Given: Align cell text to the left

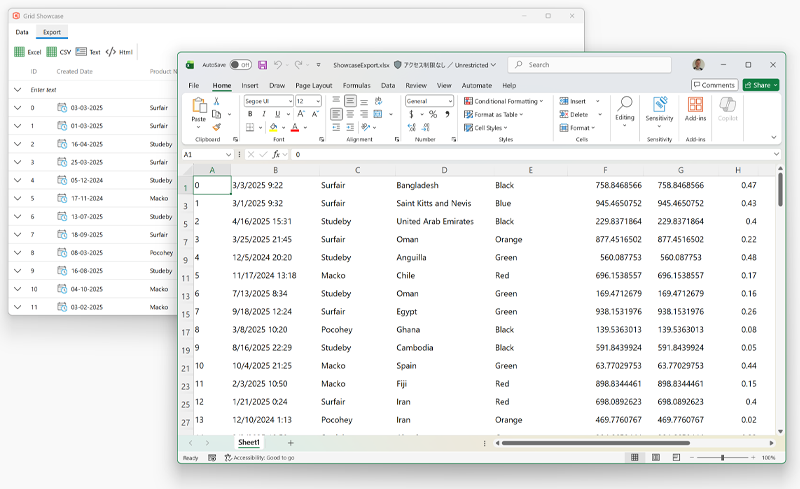Looking at the screenshot, I should pyautogui.click(x=336, y=114).
